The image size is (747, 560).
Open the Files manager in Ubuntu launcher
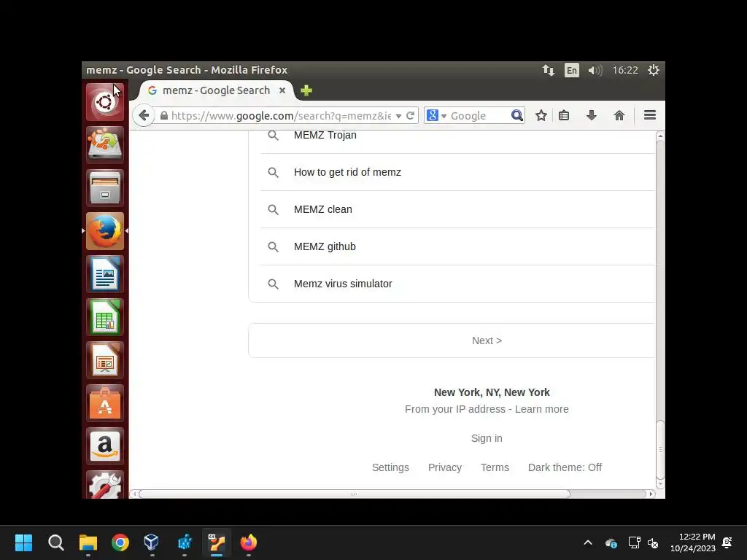[x=105, y=187]
